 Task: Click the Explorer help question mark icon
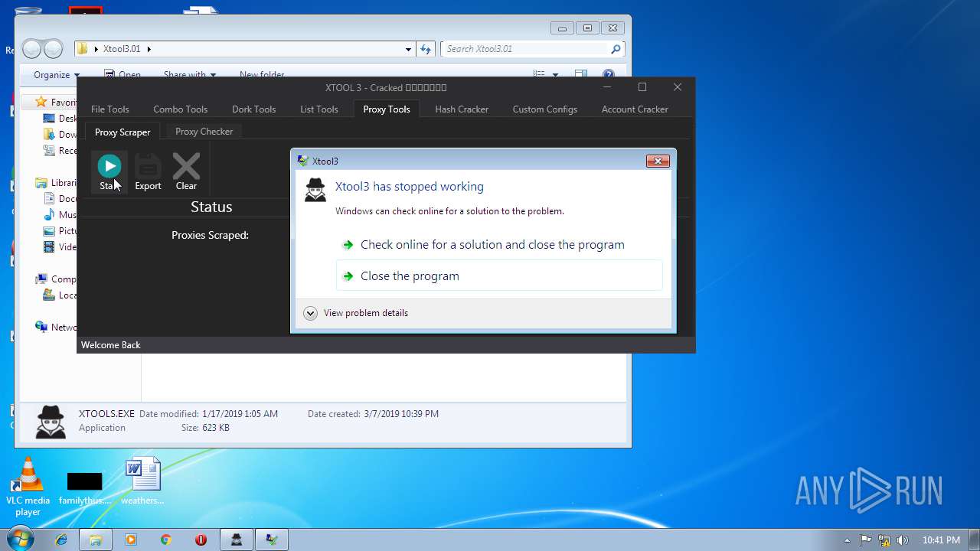click(x=609, y=74)
